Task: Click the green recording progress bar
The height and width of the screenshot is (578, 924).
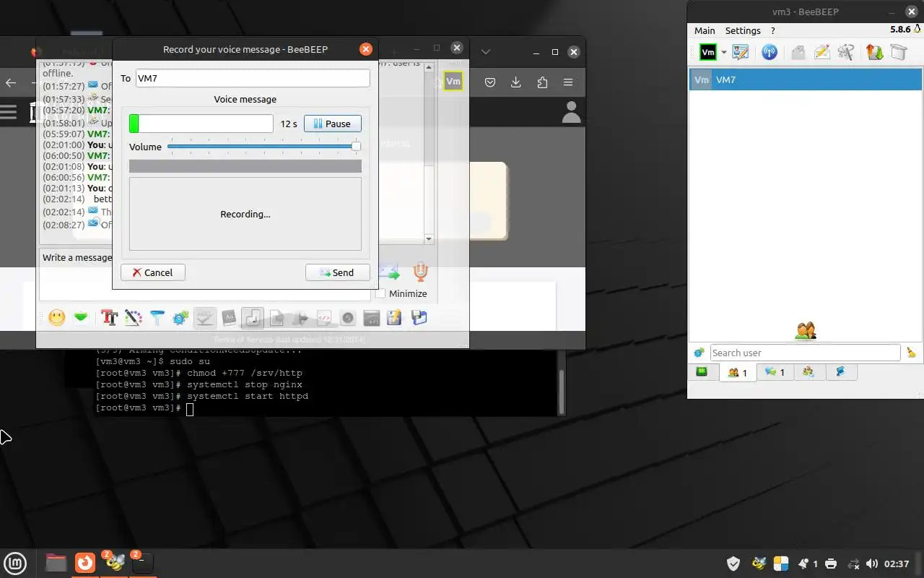Action: [x=201, y=124]
